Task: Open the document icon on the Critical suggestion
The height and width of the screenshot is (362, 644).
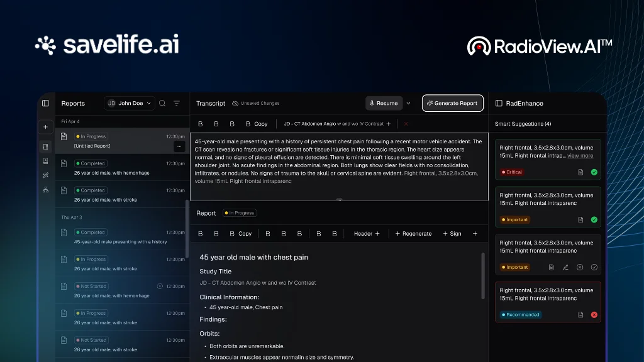Action: tap(580, 172)
